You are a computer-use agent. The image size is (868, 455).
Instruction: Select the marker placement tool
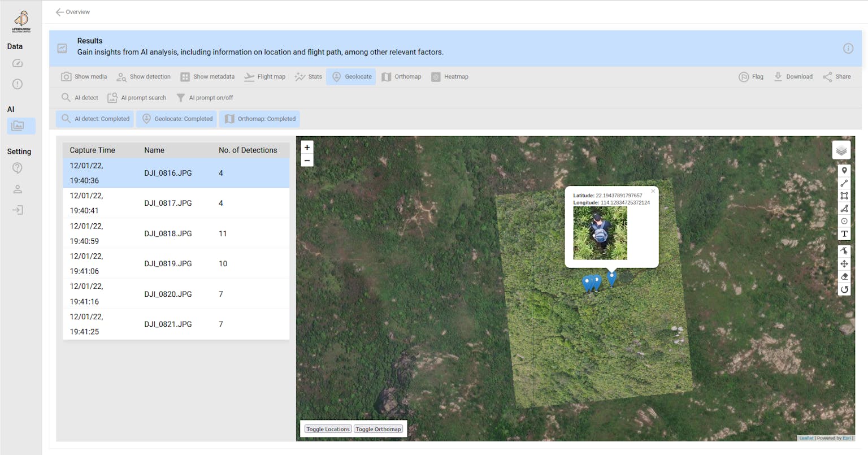[844, 170]
